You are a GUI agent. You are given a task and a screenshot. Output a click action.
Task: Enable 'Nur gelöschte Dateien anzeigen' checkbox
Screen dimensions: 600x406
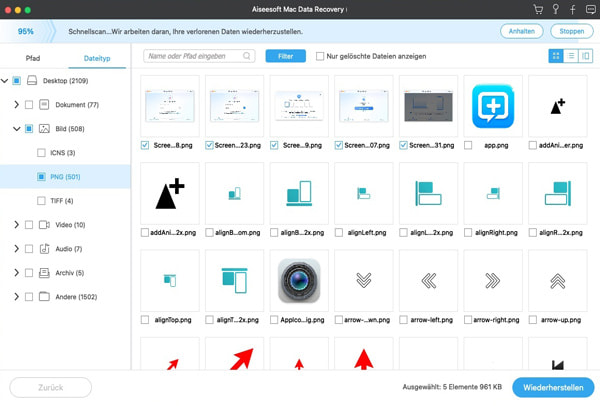point(320,57)
